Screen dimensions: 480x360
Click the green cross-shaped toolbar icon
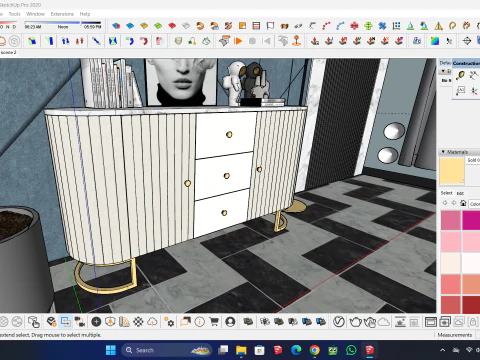click(368, 26)
